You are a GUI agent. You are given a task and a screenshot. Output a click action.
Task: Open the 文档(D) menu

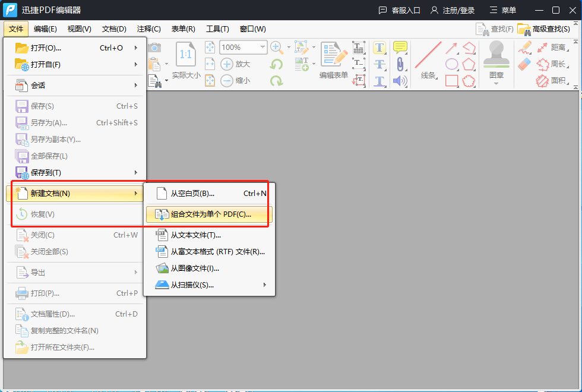[x=114, y=29]
